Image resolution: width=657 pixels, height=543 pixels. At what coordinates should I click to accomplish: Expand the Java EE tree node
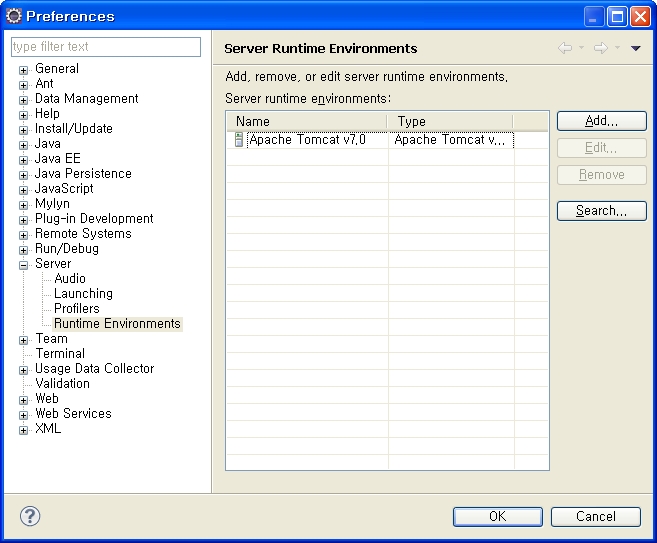tap(24, 160)
